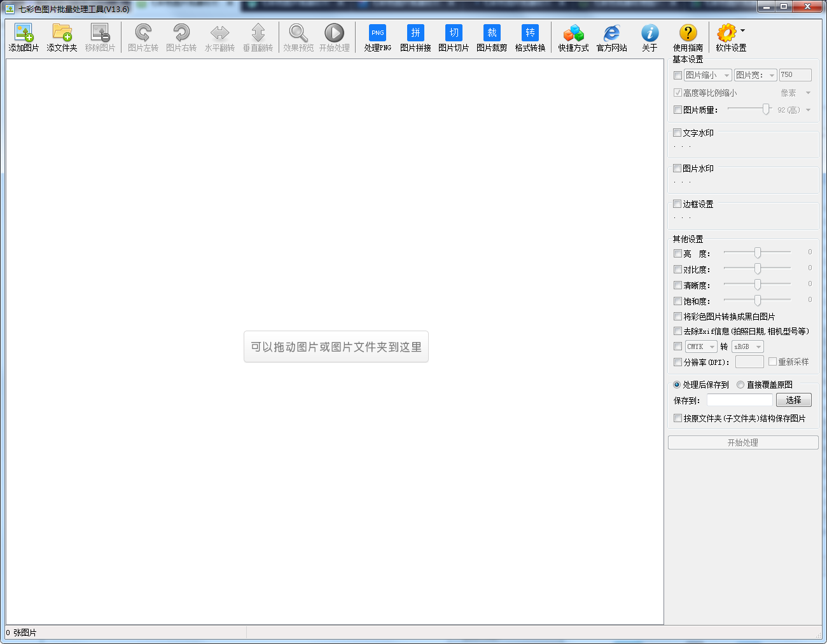Viewport: 827px width, 644px height.
Task: Open the Official Website (官方网站) icon
Action: (611, 33)
